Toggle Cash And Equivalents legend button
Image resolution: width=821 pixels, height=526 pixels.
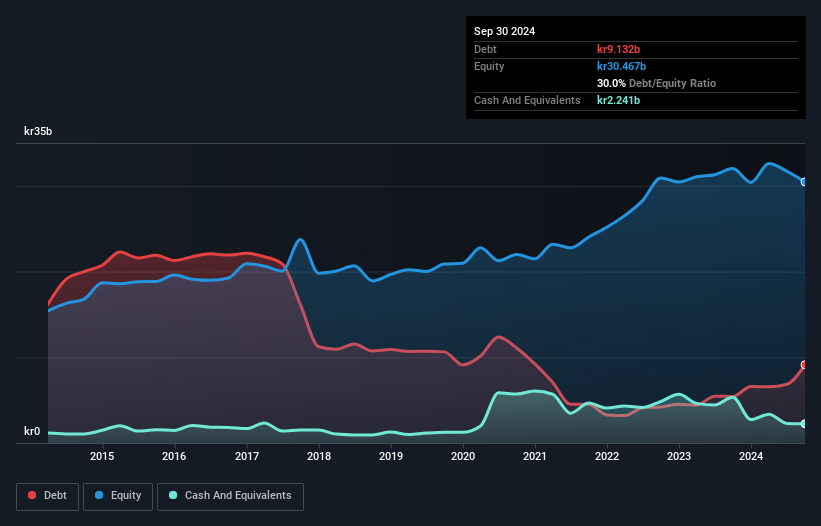[230, 496]
